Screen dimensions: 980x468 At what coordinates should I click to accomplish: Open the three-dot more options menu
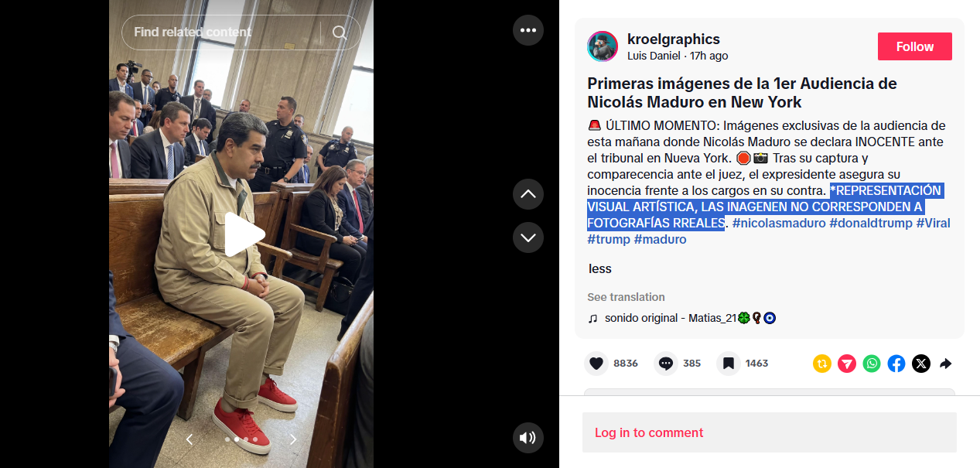click(x=528, y=30)
